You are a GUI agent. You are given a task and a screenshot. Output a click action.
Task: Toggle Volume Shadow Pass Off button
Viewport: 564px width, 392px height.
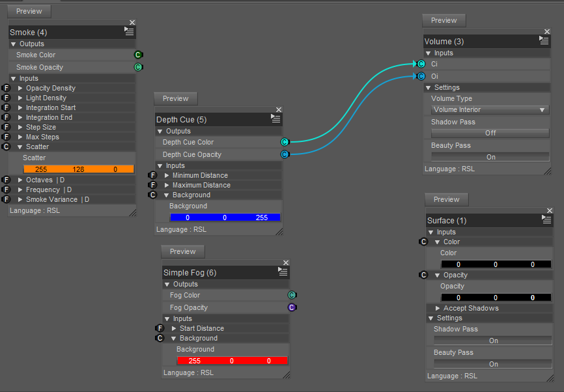[x=490, y=133]
